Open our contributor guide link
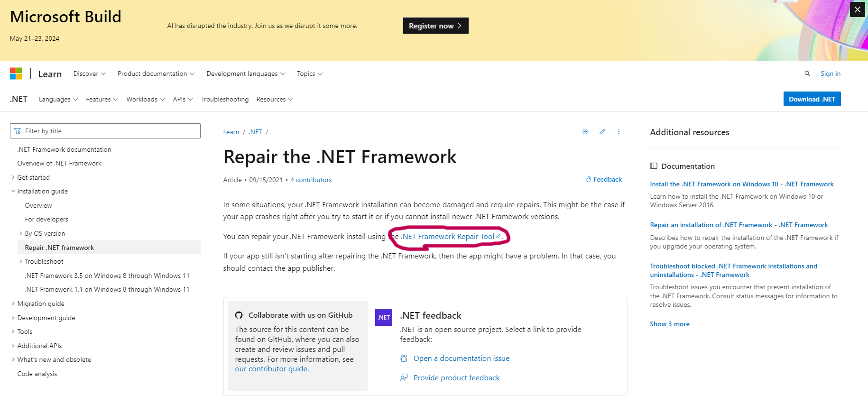This screenshot has width=868, height=414. tap(271, 368)
